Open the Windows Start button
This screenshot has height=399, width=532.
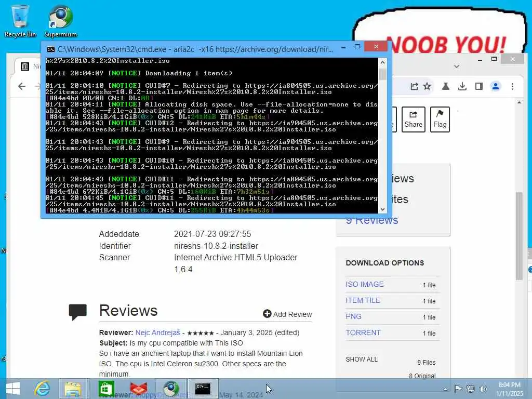(13, 389)
